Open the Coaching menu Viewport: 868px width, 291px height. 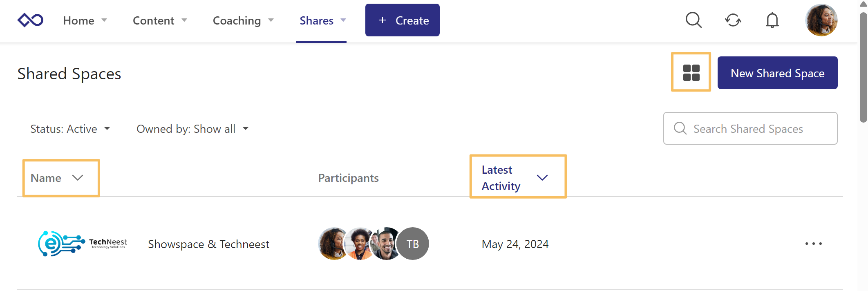click(243, 20)
